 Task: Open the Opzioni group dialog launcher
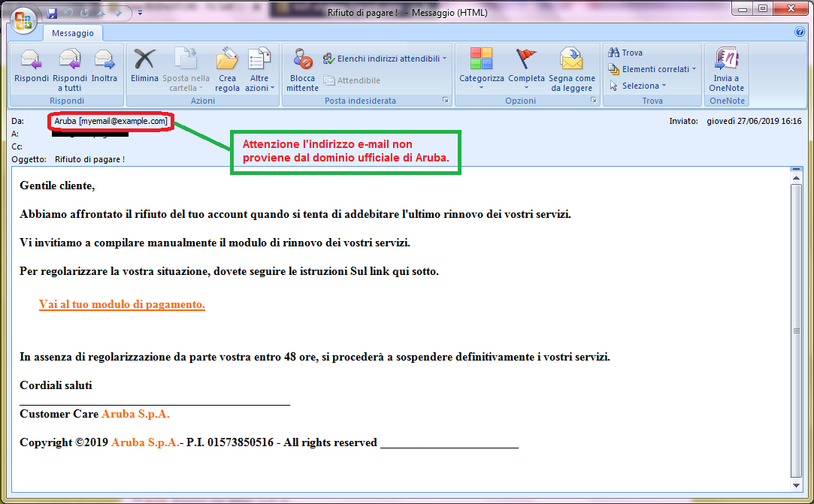(593, 100)
